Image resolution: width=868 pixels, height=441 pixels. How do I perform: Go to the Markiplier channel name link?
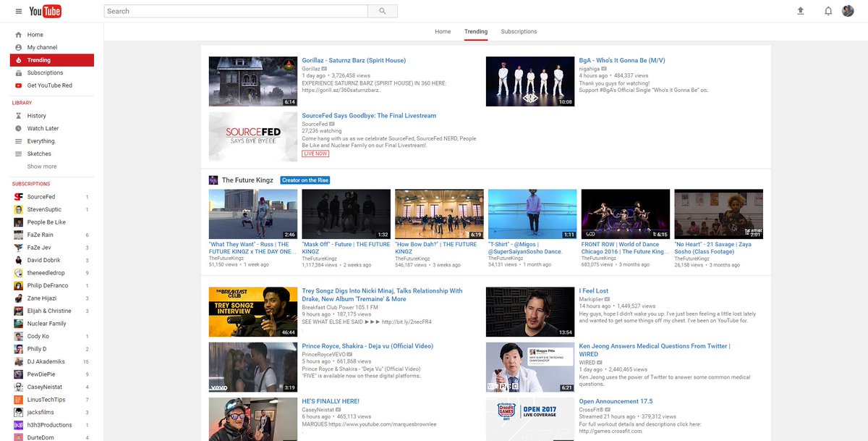coord(592,299)
